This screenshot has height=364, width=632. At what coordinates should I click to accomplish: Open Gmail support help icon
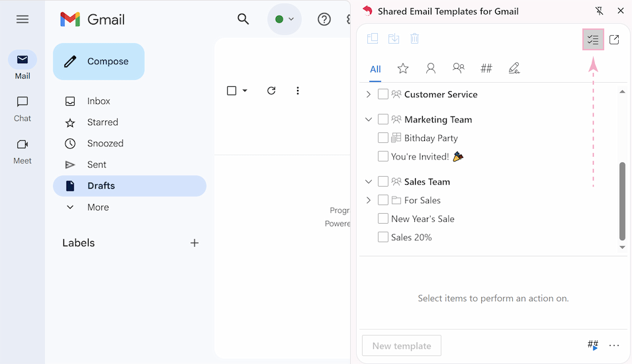coord(324,19)
